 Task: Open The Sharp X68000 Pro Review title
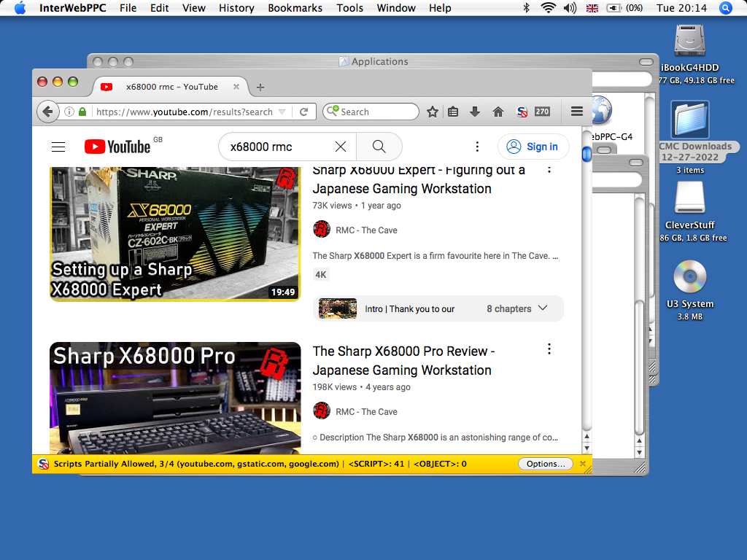pyautogui.click(x=403, y=360)
